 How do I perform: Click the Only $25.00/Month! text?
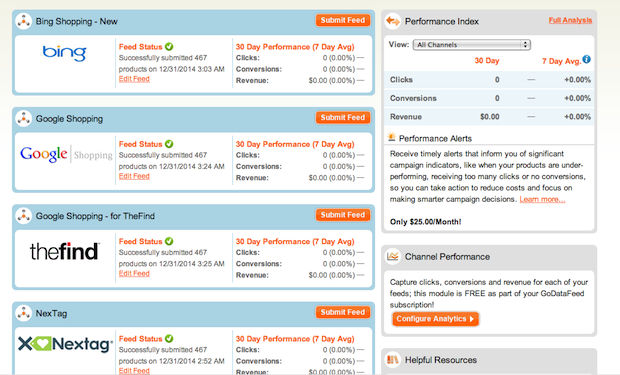click(x=425, y=222)
